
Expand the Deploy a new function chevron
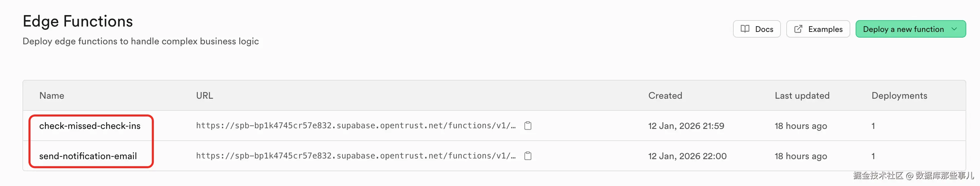tap(954, 29)
